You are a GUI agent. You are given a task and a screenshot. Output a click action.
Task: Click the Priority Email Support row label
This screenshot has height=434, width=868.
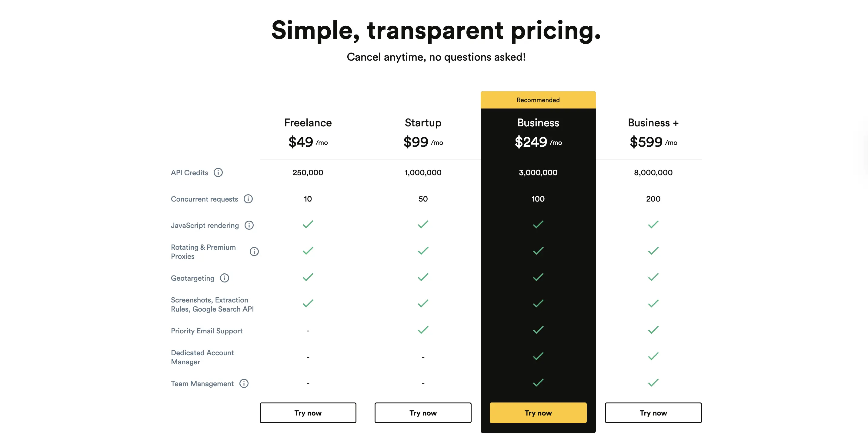click(x=207, y=331)
